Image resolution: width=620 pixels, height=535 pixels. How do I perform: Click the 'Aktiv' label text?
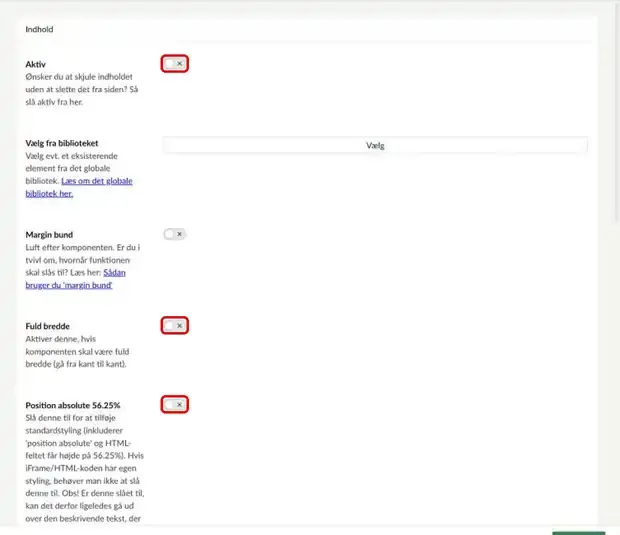[36, 64]
